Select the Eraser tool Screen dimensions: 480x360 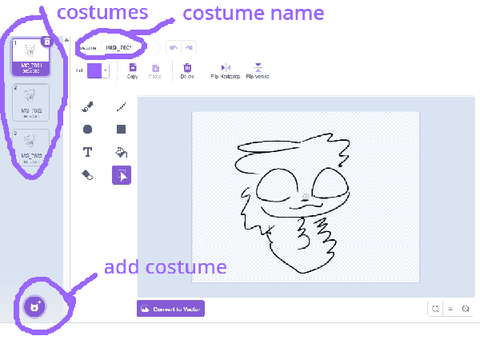87,175
